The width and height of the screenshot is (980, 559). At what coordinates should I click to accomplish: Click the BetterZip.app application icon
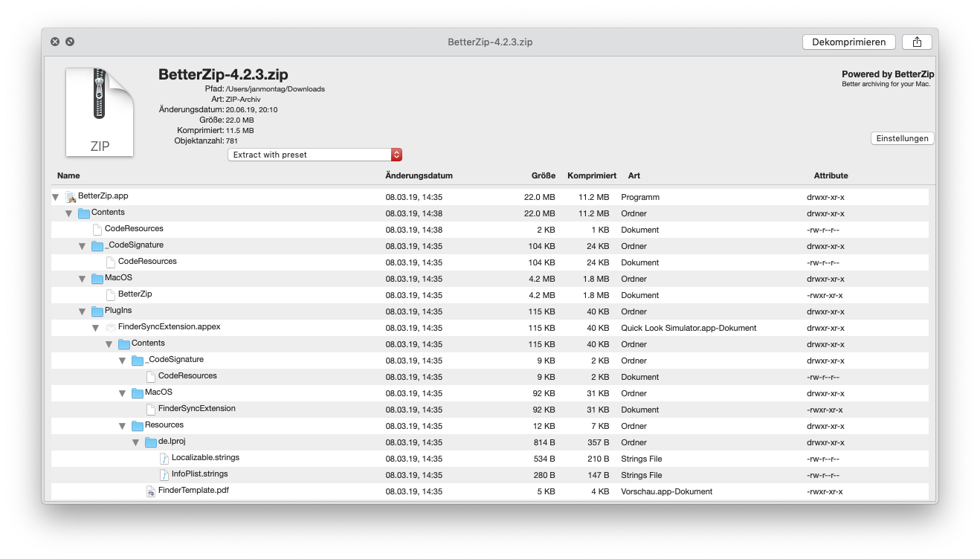coord(72,196)
